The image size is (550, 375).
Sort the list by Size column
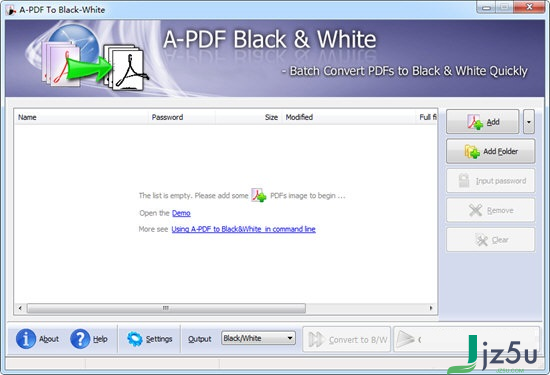248,117
